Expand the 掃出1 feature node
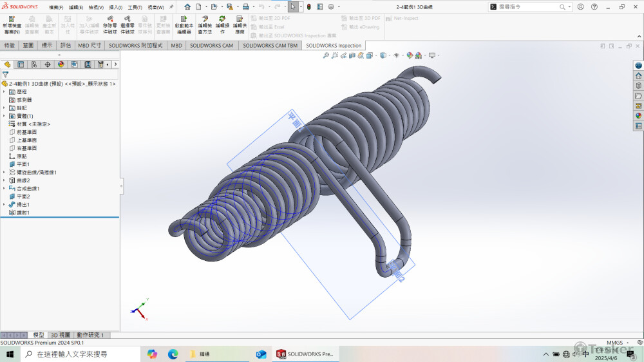644x362 pixels. point(4,204)
